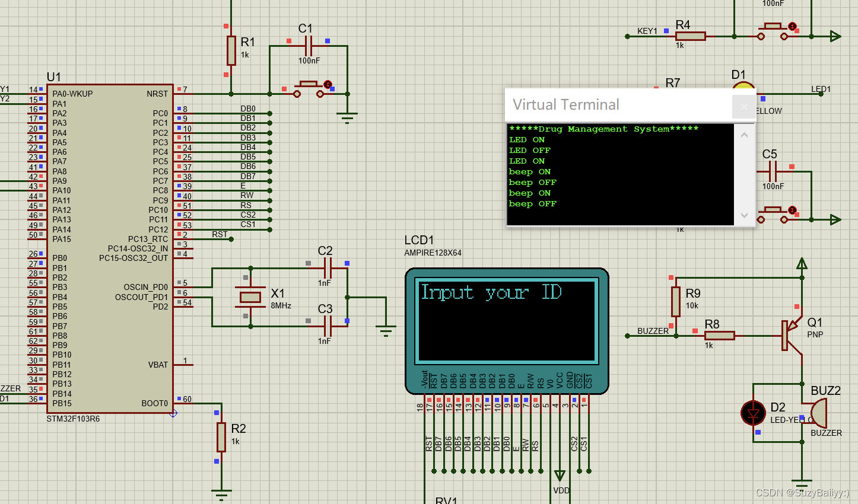The height and width of the screenshot is (504, 858).
Task: Click the scroll-up arrow in Virtual Terminal
Action: pyautogui.click(x=743, y=134)
